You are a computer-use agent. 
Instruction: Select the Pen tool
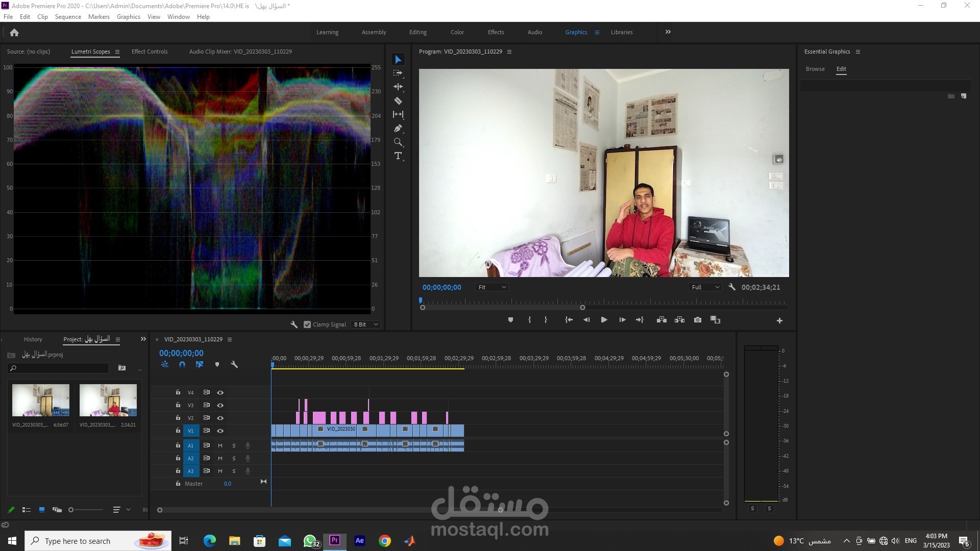(x=398, y=128)
